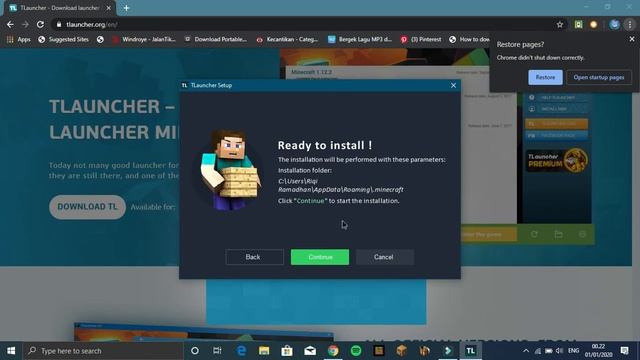This screenshot has width=640, height=360.
Task: Open the Download Portable bookmark
Action: [x=216, y=40]
